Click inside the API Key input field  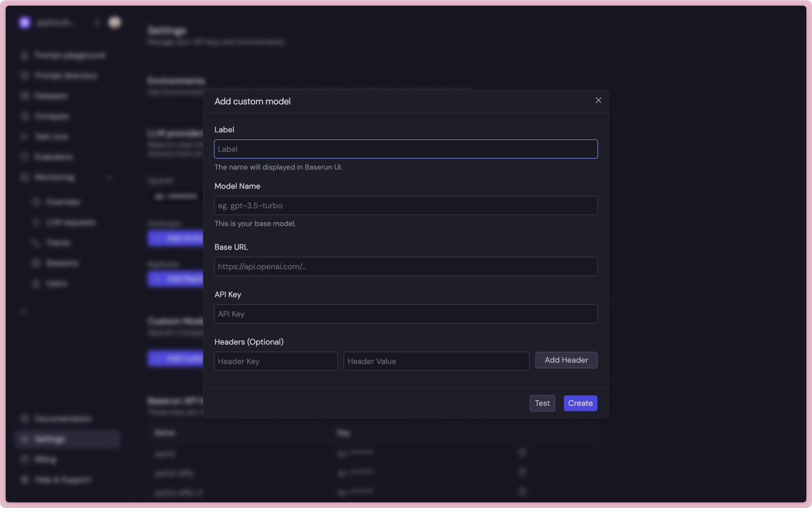pos(405,314)
